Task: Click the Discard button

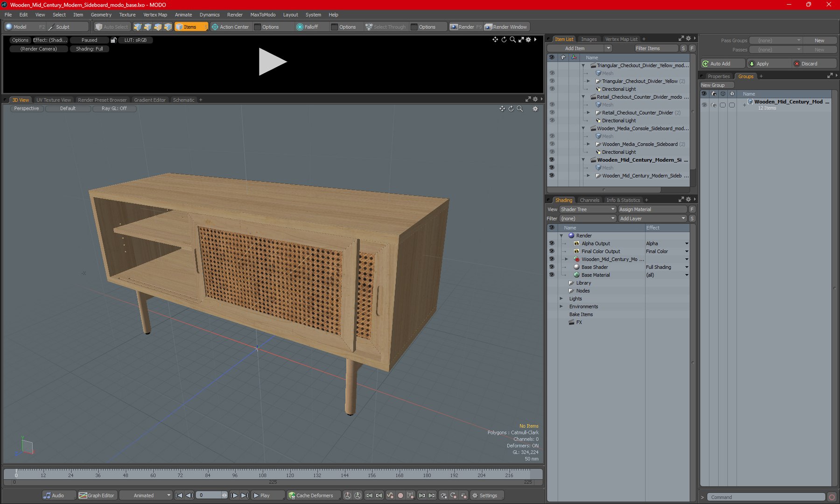Action: tap(814, 64)
